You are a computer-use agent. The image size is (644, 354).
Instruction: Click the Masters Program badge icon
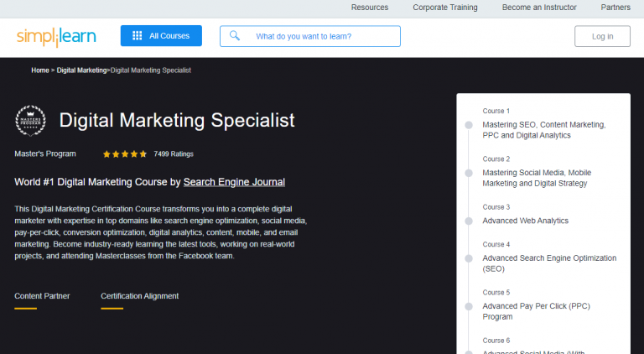(31, 120)
